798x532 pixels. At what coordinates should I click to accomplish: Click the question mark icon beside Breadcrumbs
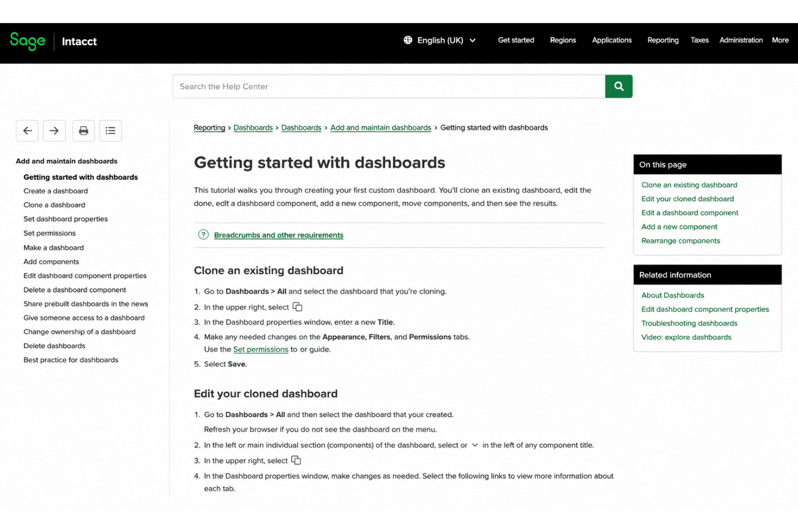pos(203,234)
